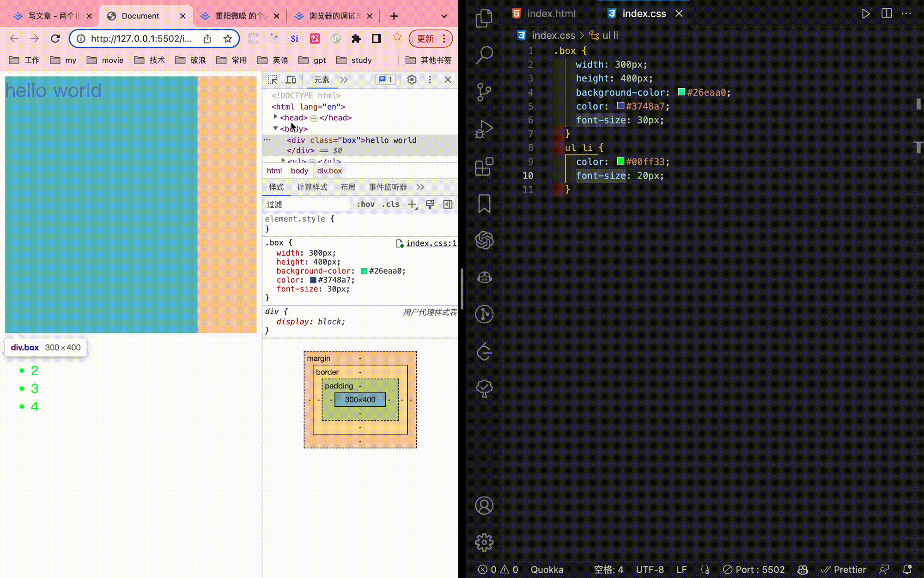Select the inspect element picker in DevTools
Image resolution: width=924 pixels, height=578 pixels.
pyautogui.click(x=273, y=80)
